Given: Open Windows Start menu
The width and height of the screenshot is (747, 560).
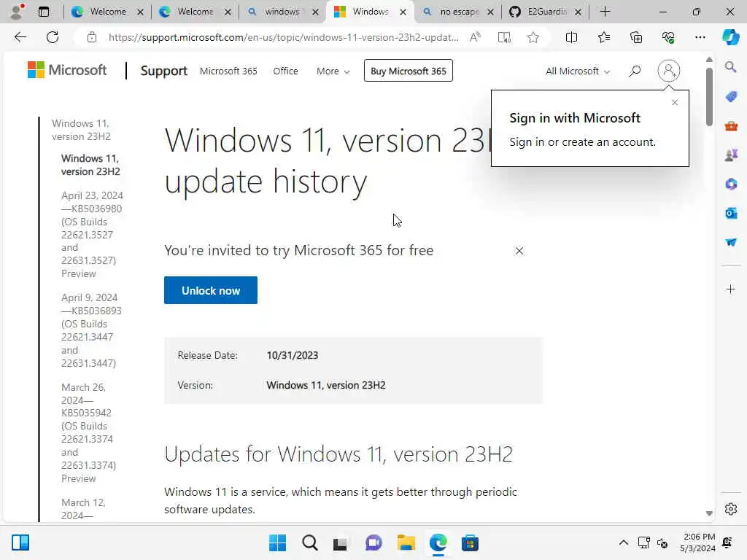Looking at the screenshot, I should click(x=277, y=542).
